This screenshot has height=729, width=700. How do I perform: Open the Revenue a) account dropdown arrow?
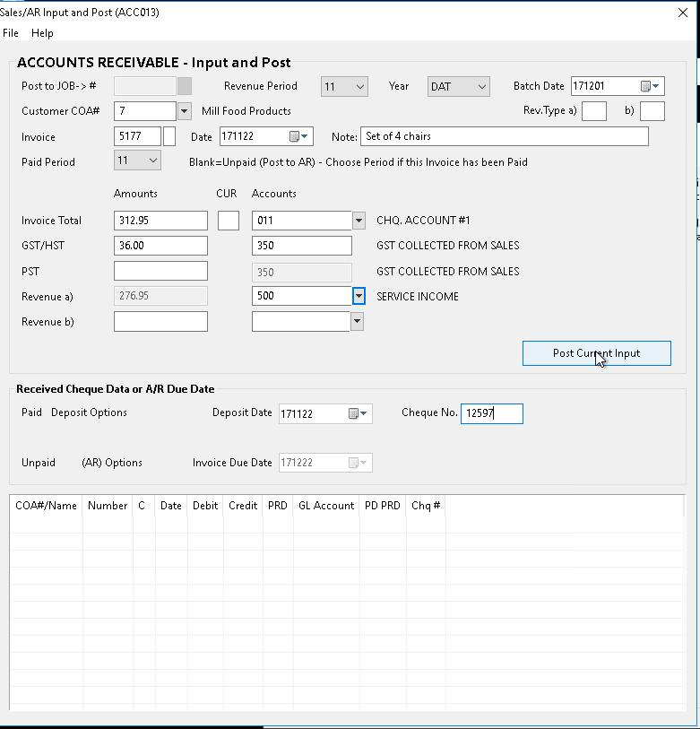click(x=359, y=296)
